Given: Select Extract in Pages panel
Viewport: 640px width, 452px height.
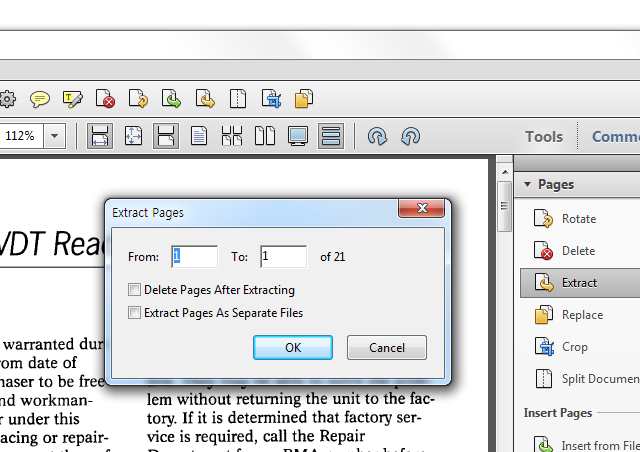Looking at the screenshot, I should tap(580, 283).
